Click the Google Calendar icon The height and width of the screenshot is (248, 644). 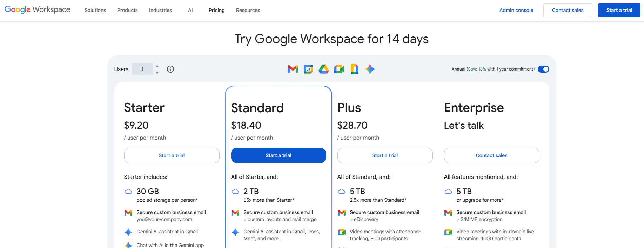[x=308, y=69]
